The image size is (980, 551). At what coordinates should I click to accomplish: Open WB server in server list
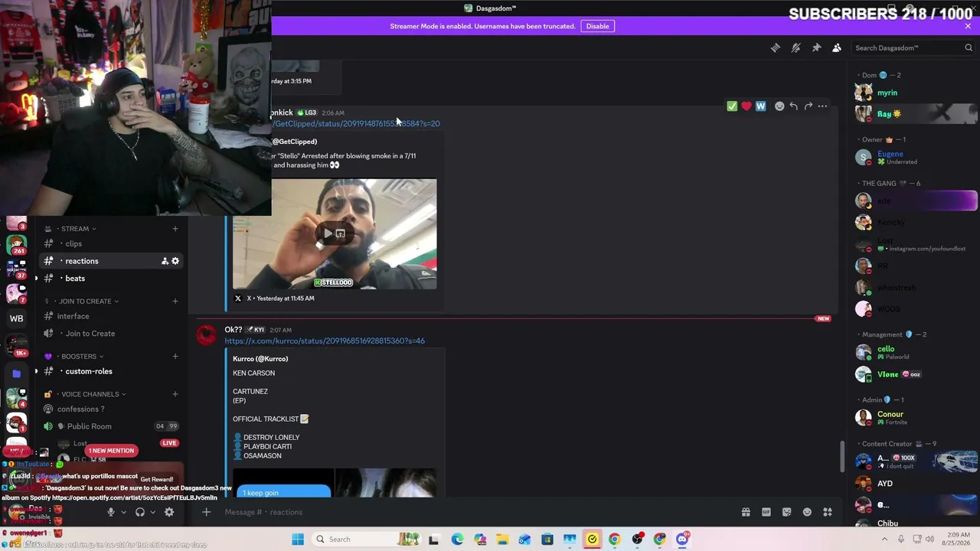coord(16,318)
